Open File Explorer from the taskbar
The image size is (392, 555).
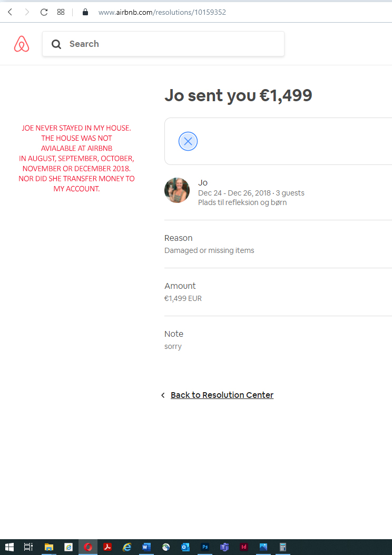(49, 547)
